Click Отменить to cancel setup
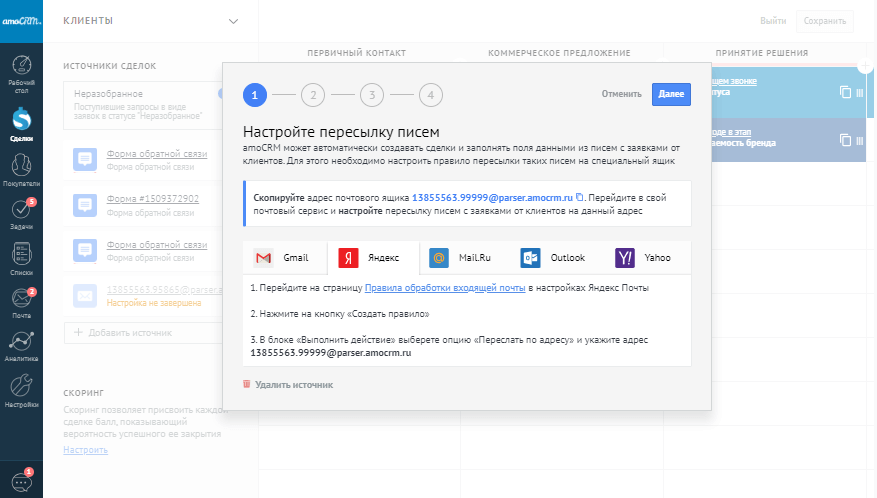 tap(621, 94)
